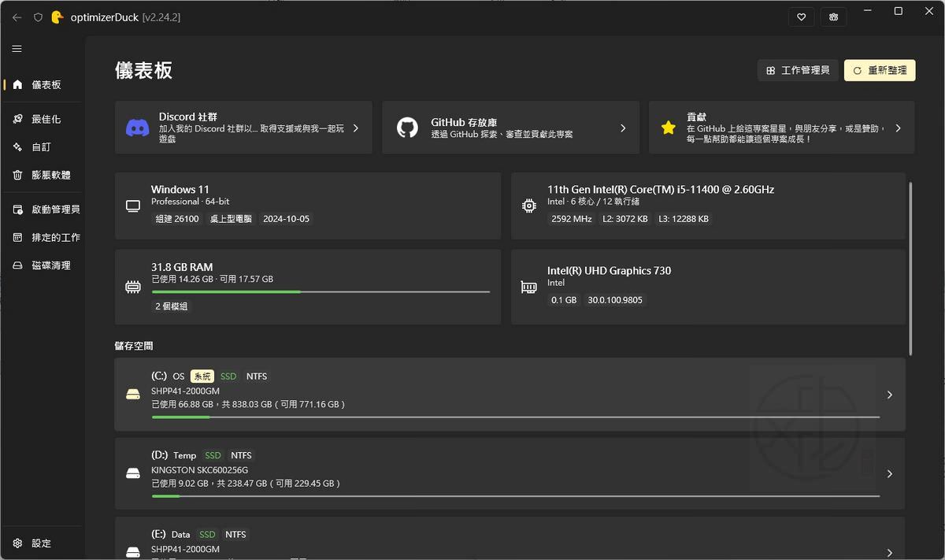
Task: Click the NTFS tag on C: drive
Action: (257, 376)
